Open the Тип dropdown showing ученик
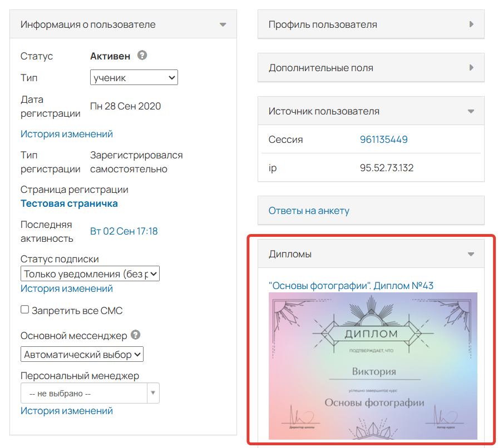Image resolution: width=498 pixels, height=448 pixels. [134, 78]
